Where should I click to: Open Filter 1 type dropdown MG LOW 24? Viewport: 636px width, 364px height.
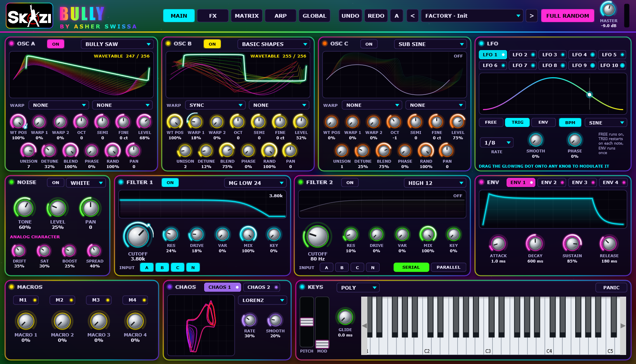pos(255,183)
